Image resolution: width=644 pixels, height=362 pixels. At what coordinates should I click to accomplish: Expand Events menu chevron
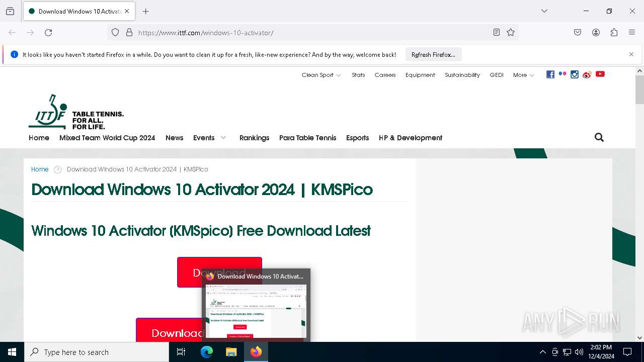223,138
